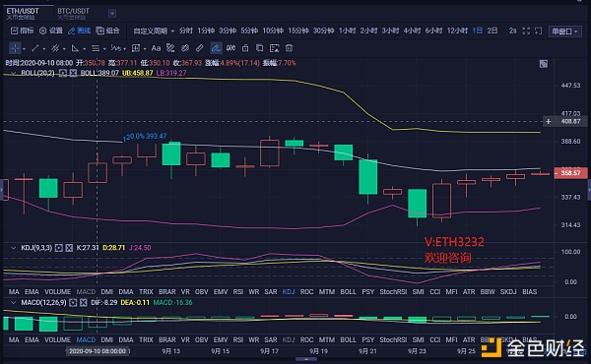591x364 pixels.
Task: Delete drawings with the trash icon
Action: [289, 48]
